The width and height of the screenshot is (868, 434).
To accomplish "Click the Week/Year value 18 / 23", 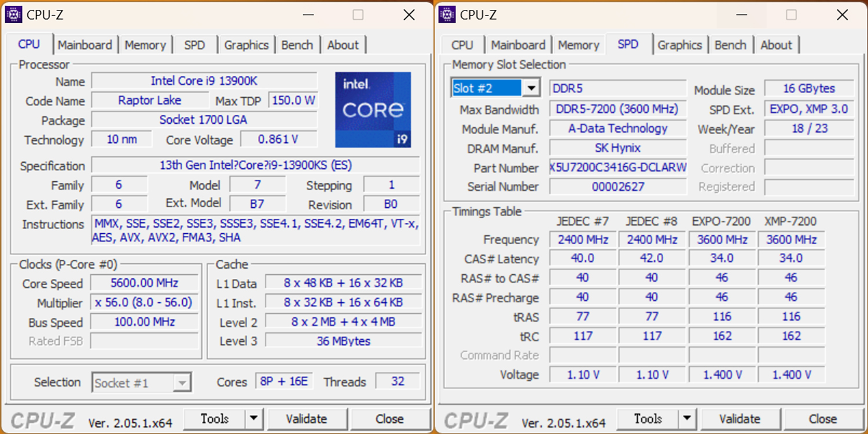I will point(809,128).
